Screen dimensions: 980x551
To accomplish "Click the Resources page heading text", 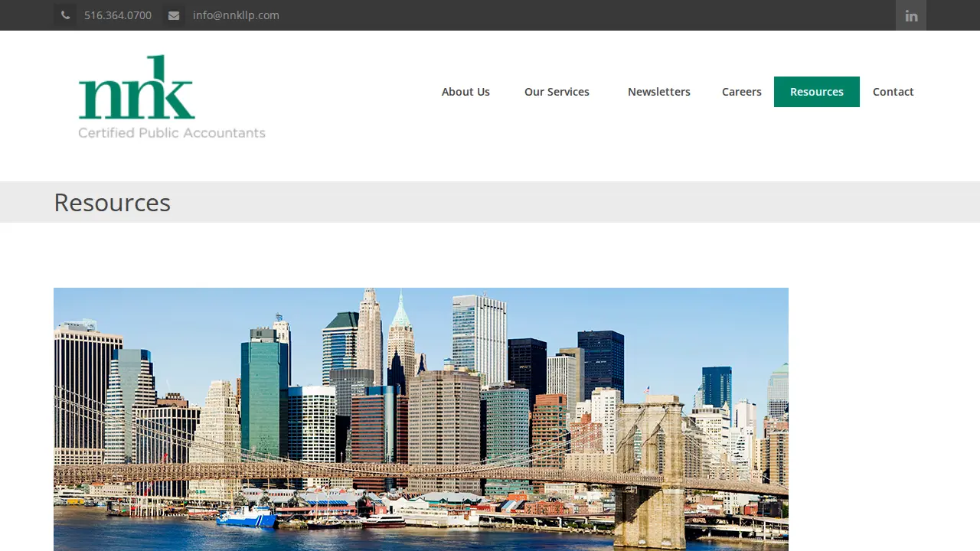I will pyautogui.click(x=112, y=202).
